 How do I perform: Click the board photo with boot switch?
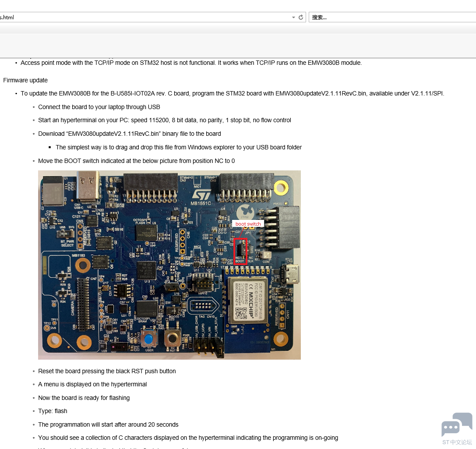point(169,265)
